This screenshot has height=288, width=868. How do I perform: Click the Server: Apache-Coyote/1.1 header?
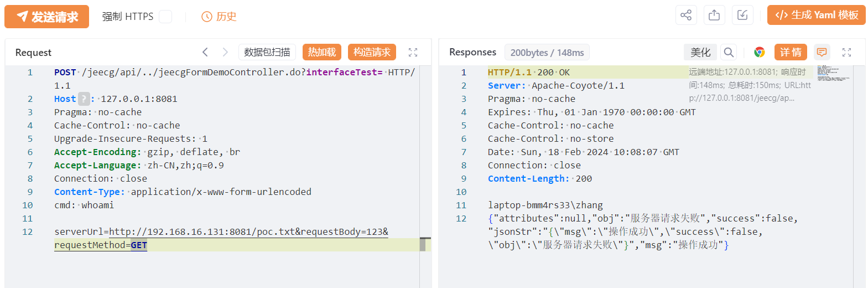556,85
